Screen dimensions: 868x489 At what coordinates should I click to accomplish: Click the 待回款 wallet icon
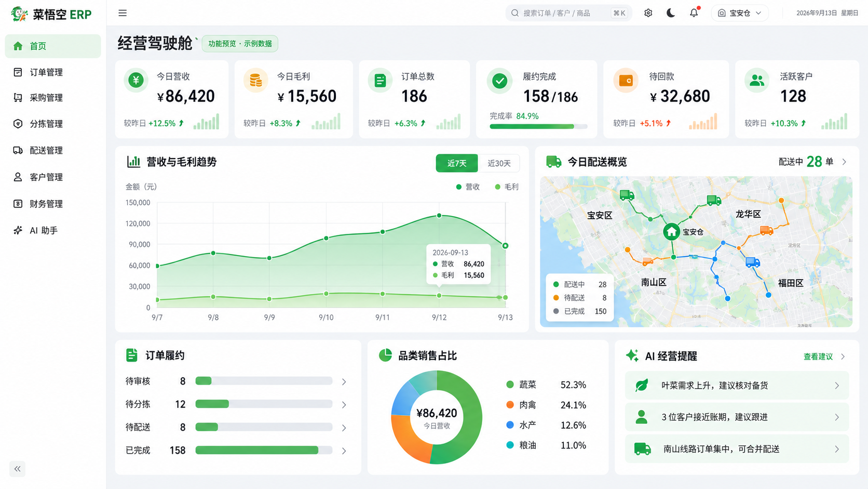(x=626, y=81)
